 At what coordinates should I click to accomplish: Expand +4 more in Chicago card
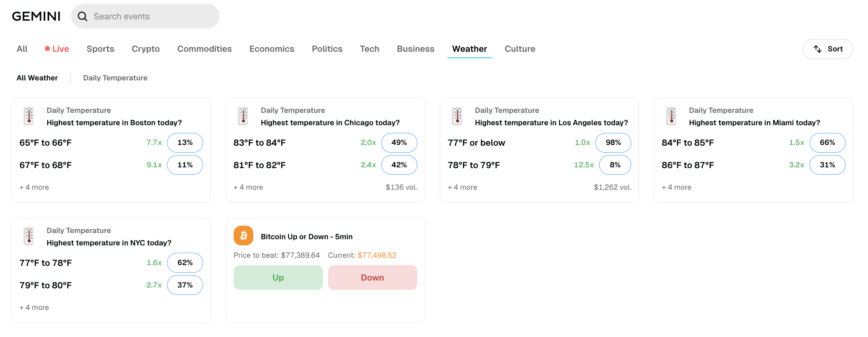click(x=248, y=187)
